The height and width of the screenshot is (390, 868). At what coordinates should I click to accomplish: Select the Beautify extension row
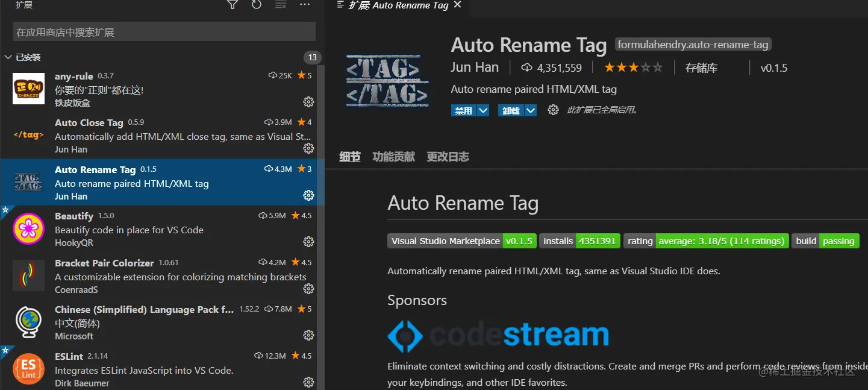point(158,229)
